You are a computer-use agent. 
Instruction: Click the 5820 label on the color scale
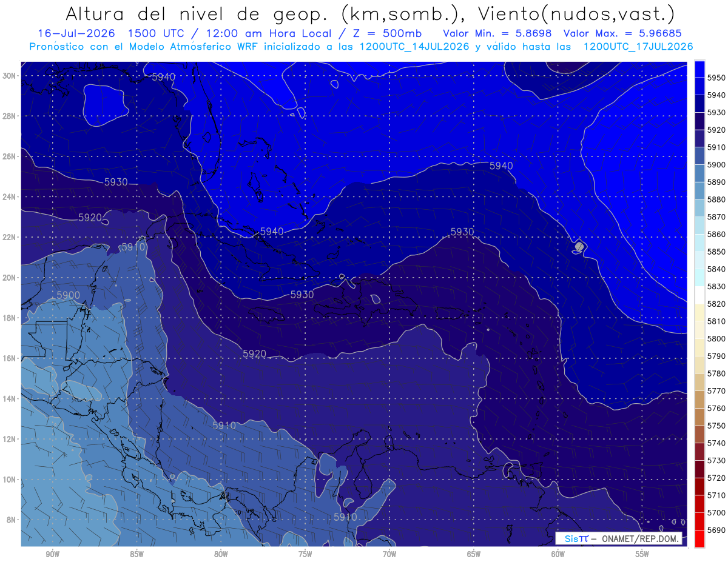(716, 304)
